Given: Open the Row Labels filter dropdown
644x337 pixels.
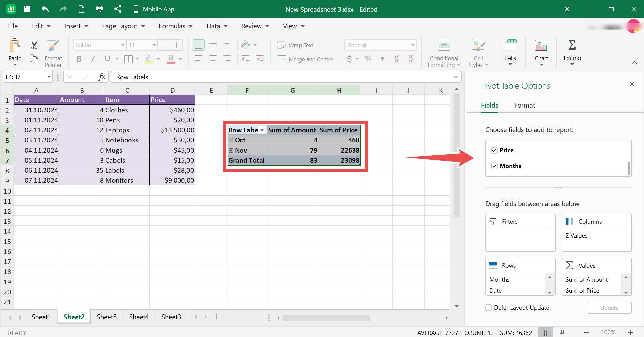Looking at the screenshot, I should coord(262,130).
